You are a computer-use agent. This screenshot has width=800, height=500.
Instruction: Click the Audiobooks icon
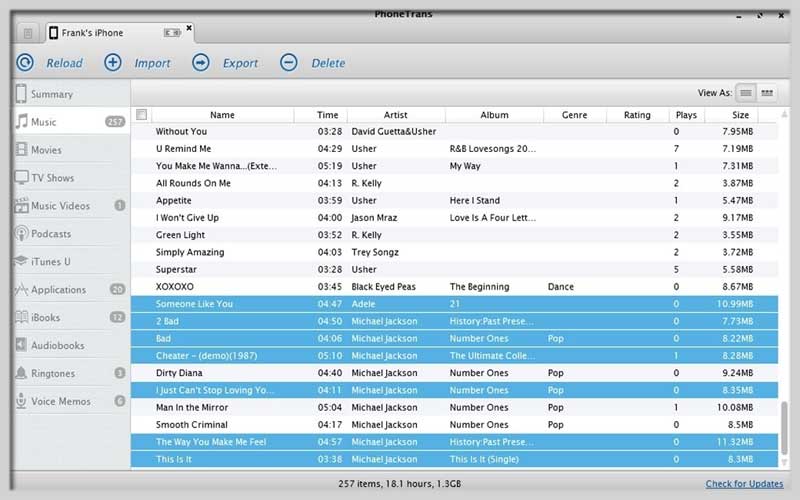21,345
